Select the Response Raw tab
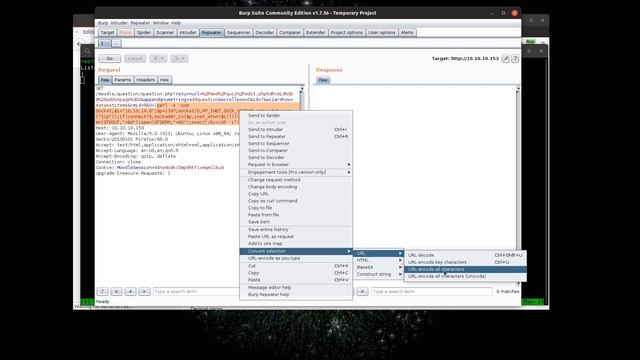The image size is (640, 360). pos(323,80)
